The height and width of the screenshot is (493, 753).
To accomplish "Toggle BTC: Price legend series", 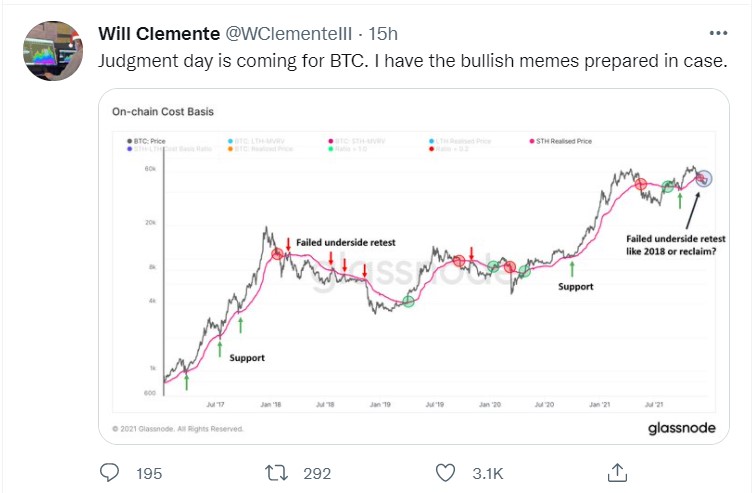I will [x=146, y=141].
